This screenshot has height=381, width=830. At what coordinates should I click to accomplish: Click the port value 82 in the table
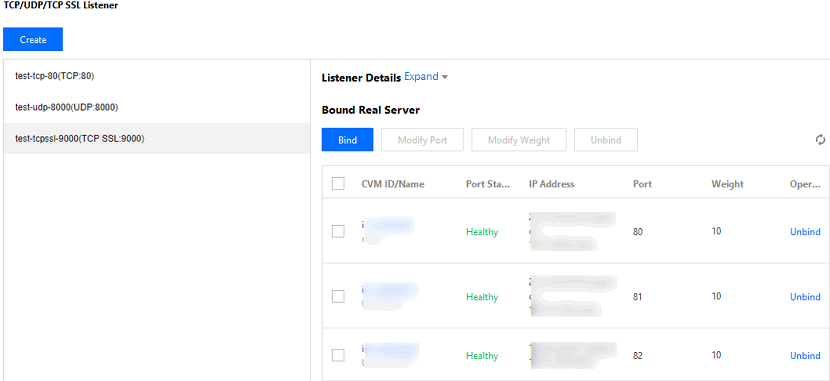pos(637,356)
